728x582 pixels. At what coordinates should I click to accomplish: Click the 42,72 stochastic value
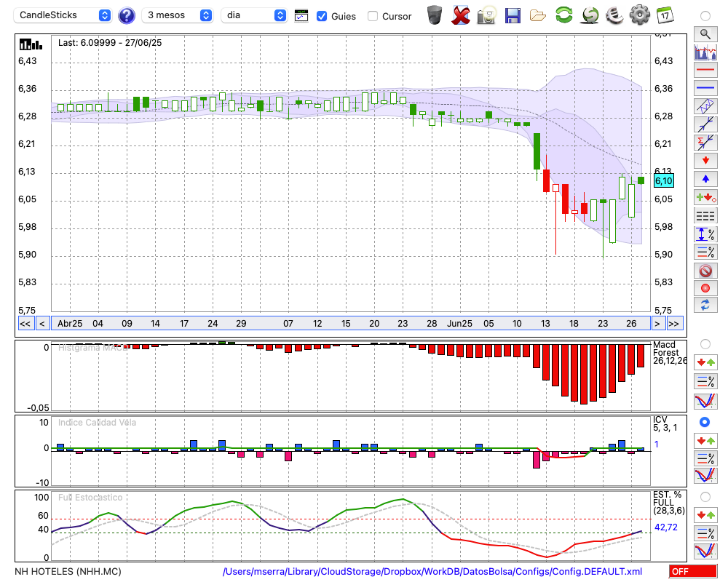666,527
